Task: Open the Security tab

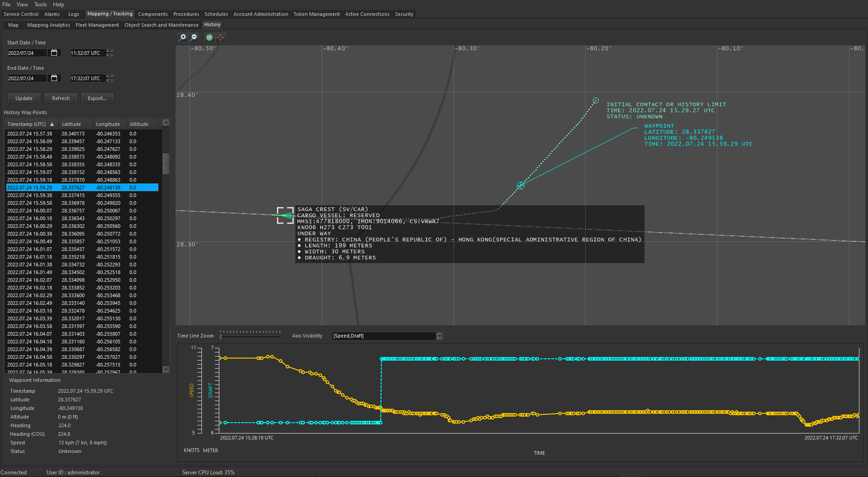Action: (404, 14)
